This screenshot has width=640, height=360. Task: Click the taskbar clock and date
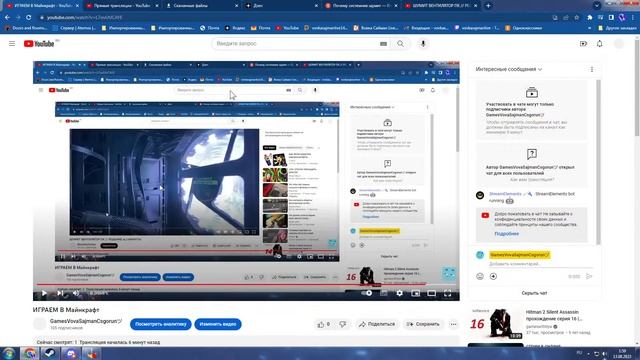(x=622, y=354)
